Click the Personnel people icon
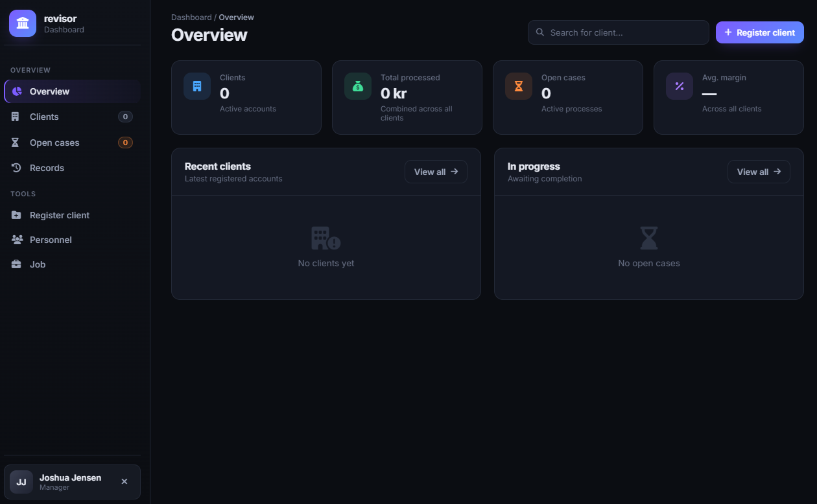The height and width of the screenshot is (504, 817). click(x=17, y=240)
